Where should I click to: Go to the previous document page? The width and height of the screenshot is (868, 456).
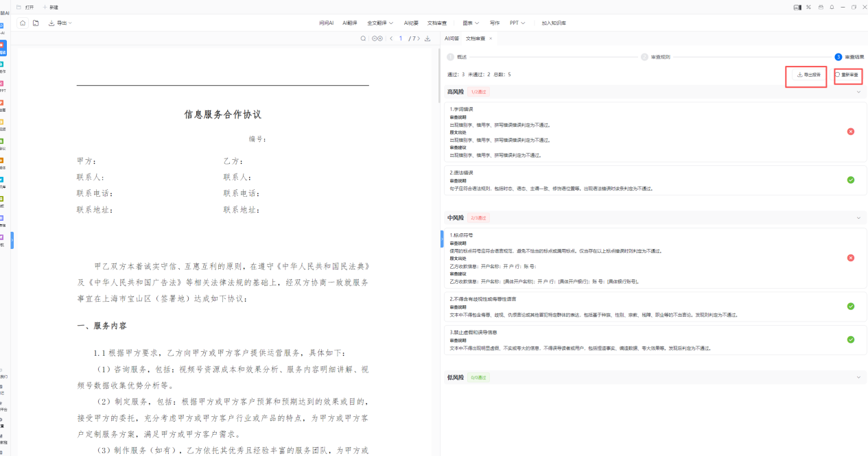pos(391,38)
